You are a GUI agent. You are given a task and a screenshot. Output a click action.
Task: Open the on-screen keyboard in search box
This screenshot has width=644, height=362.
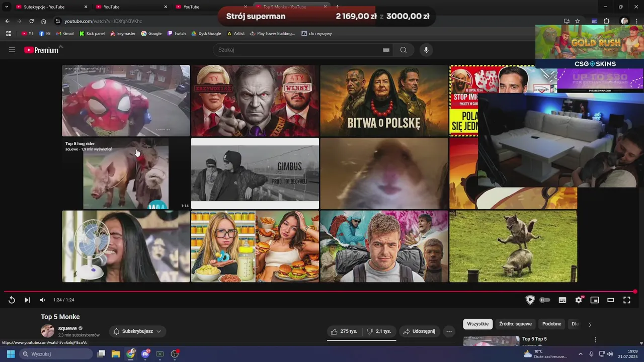click(x=386, y=50)
